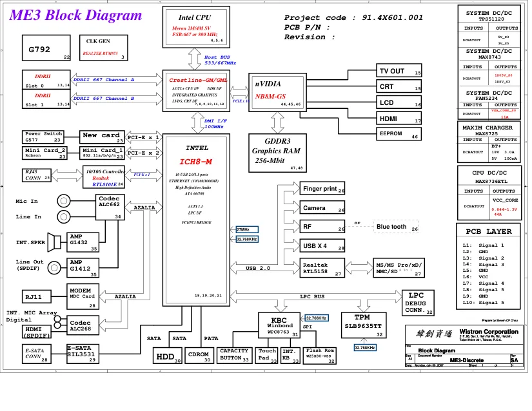This screenshot has height=411, width=532.
Task: Click the GDDR3 Graphics RAM block
Action: click(277, 153)
